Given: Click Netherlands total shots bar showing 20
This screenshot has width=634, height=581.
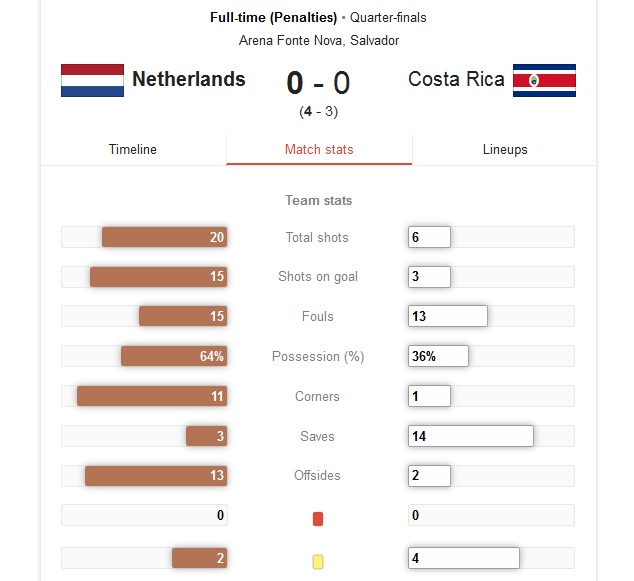Looking at the screenshot, I should tap(164, 237).
